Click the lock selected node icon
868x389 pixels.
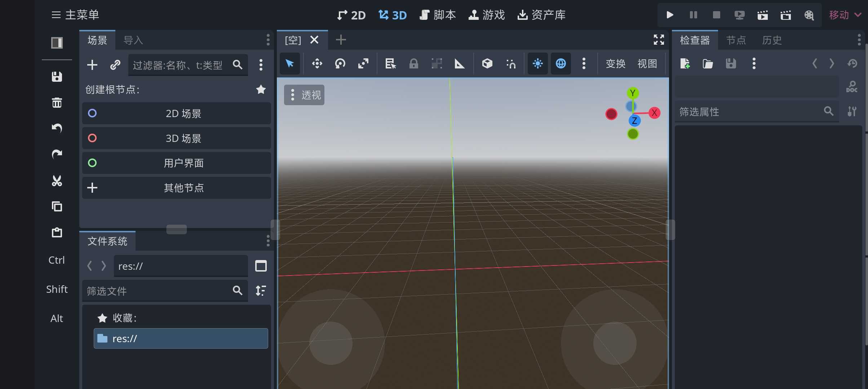point(413,64)
